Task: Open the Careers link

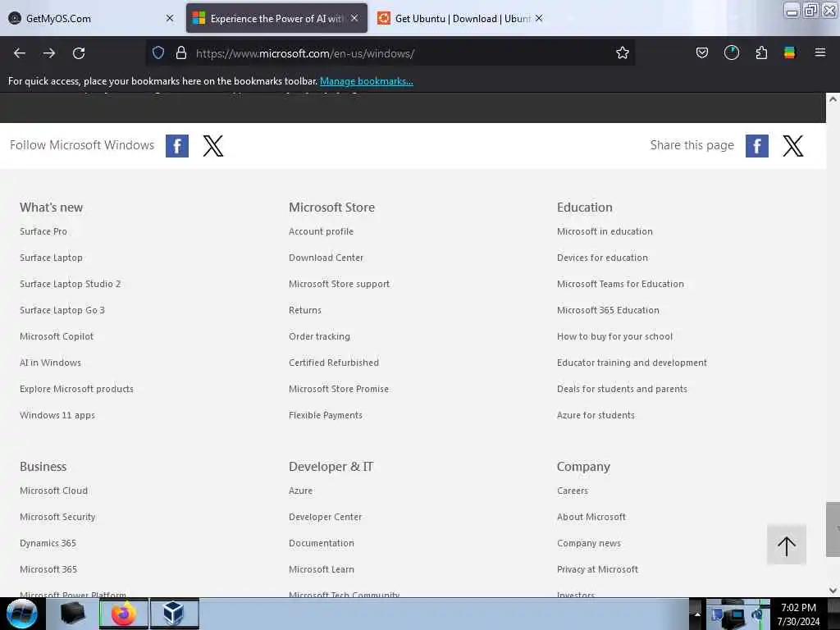Action: tap(572, 491)
